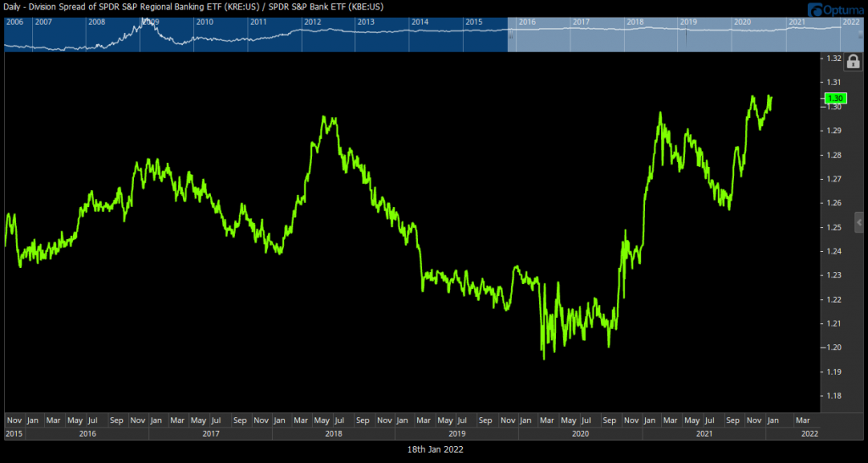Click the 1.25 level on the price scale
This screenshot has height=463, width=868.
(832, 227)
